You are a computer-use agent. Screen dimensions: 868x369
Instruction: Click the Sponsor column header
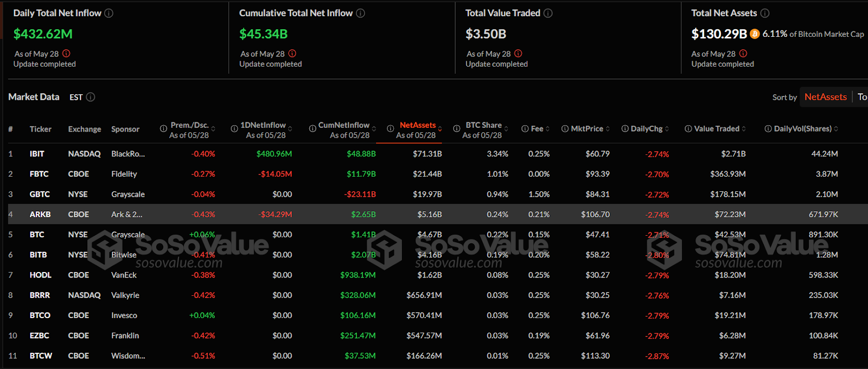click(125, 129)
